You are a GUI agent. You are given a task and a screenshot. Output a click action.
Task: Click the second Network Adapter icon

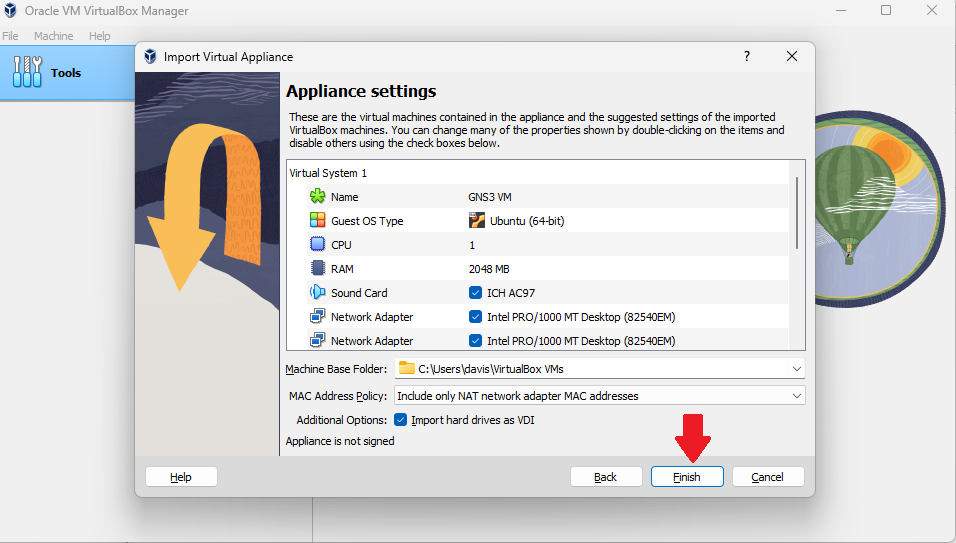318,340
